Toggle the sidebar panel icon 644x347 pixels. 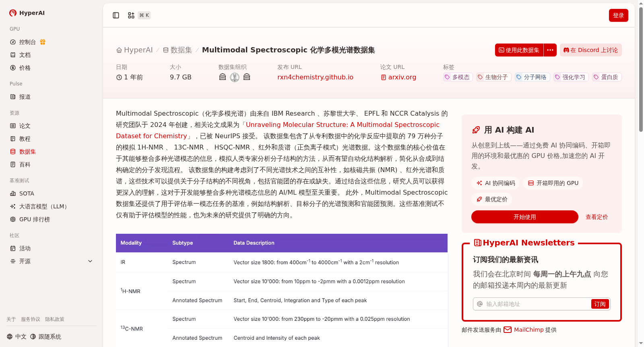coord(116,15)
